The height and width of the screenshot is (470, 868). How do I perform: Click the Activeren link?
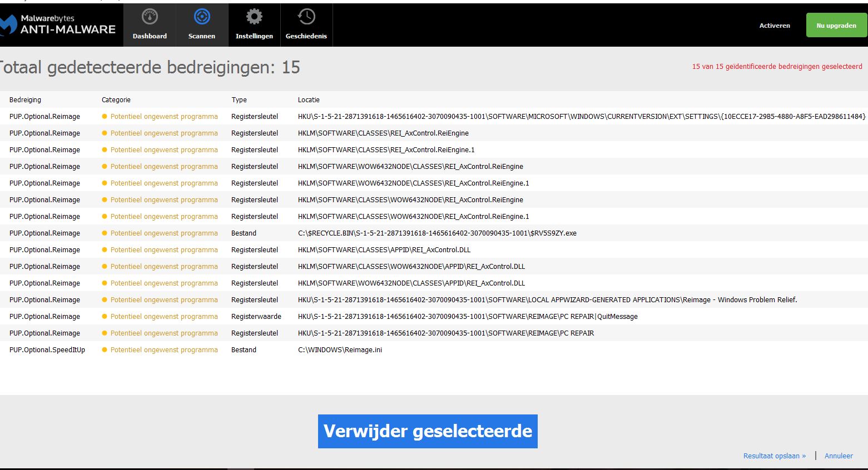[775, 26]
